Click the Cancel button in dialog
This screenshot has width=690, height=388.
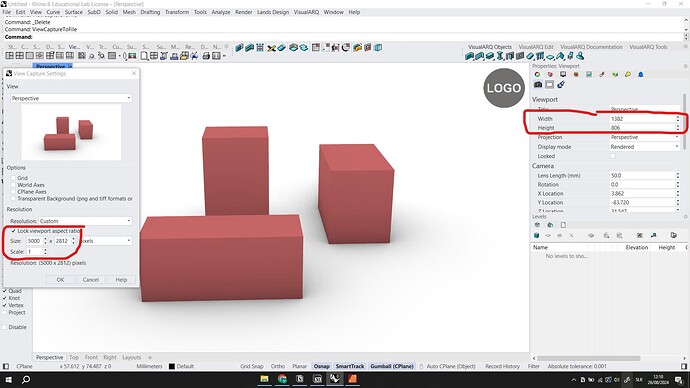pyautogui.click(x=91, y=280)
